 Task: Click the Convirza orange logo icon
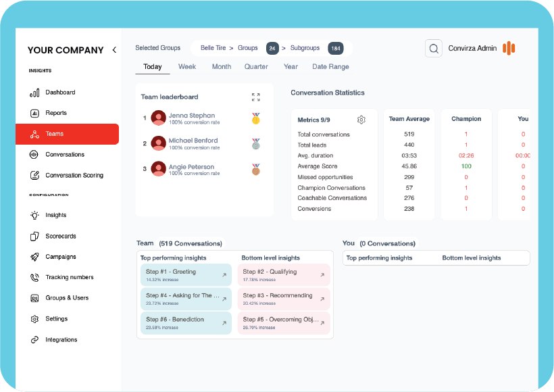(x=509, y=48)
